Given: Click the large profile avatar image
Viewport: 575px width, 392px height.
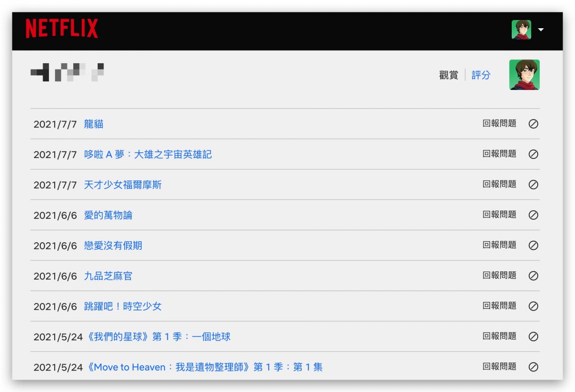Looking at the screenshot, I should coord(524,75).
